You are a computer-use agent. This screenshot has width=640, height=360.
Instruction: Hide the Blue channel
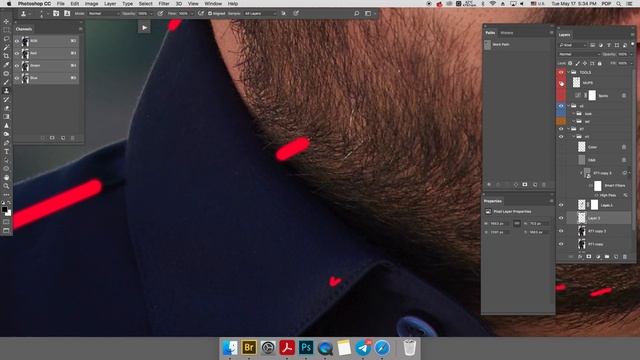click(17, 78)
